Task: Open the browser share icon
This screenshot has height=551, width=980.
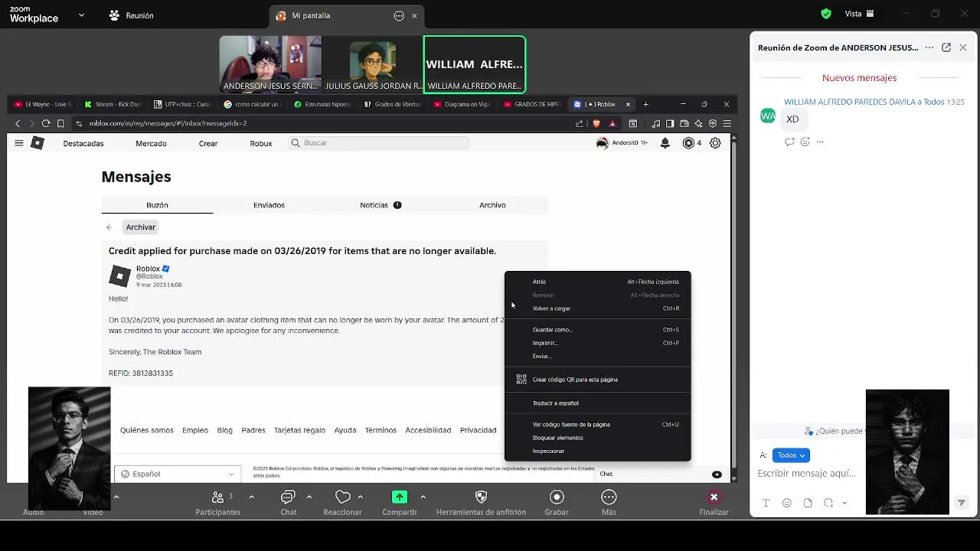Action: coord(580,123)
